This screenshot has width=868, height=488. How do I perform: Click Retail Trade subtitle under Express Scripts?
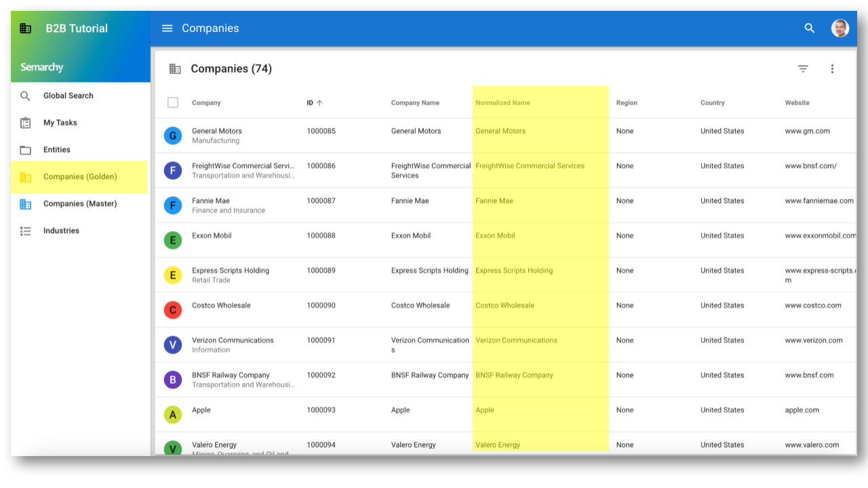point(211,280)
